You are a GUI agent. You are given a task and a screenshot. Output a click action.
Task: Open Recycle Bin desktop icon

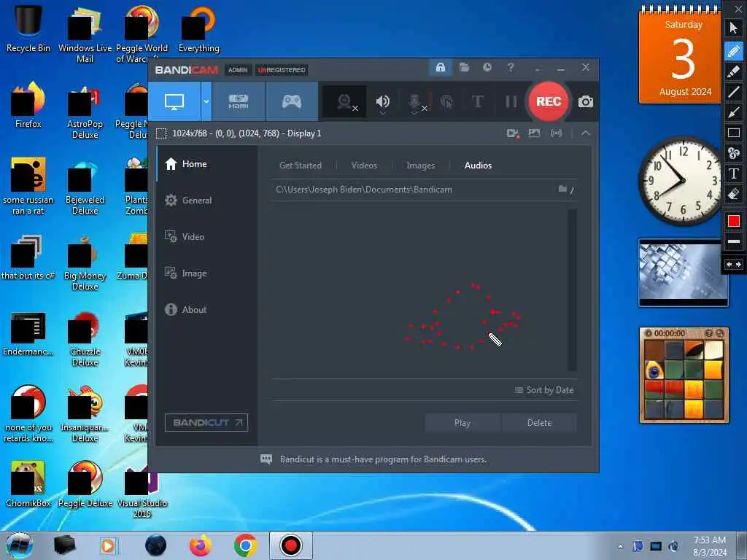coord(28,28)
